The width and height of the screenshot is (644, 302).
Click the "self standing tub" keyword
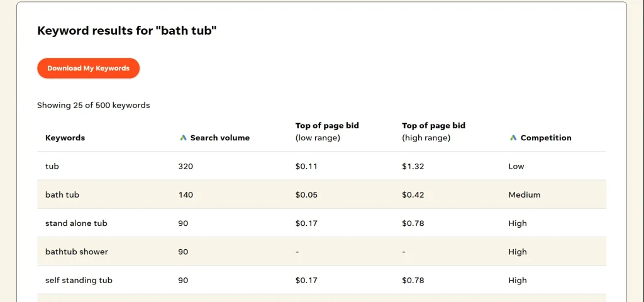click(79, 280)
